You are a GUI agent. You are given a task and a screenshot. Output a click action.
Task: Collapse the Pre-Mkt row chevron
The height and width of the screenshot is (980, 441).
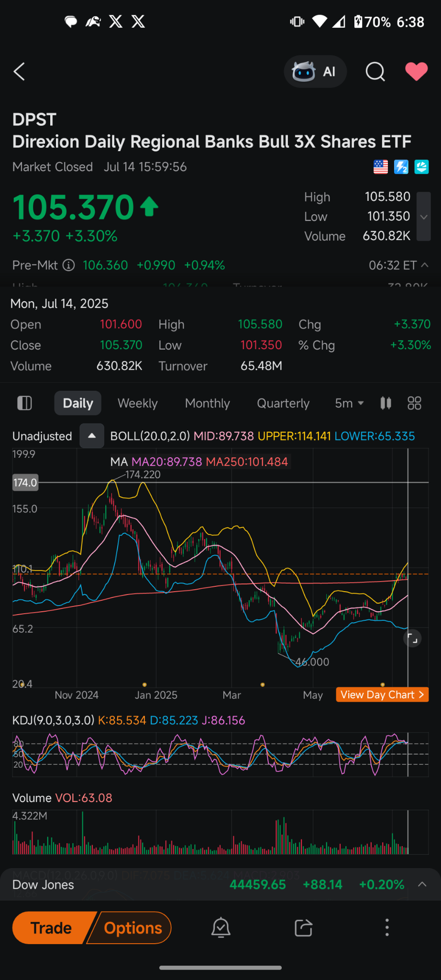(x=424, y=265)
